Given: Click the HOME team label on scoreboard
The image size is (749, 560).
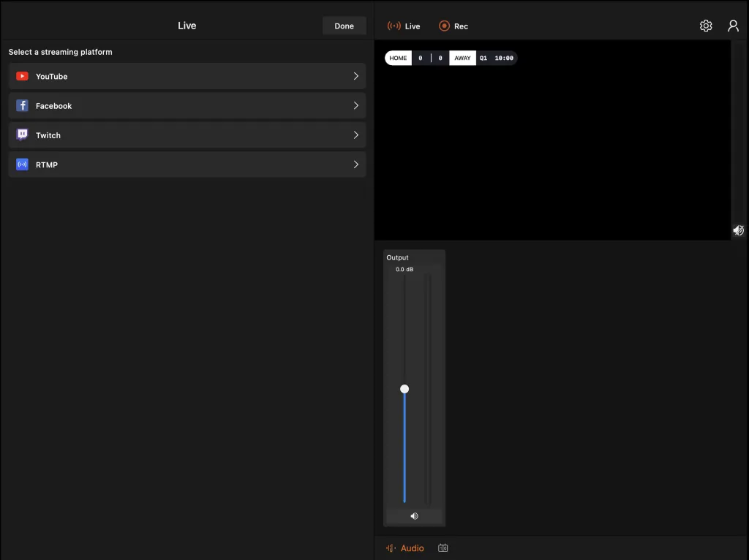Looking at the screenshot, I should (x=398, y=58).
